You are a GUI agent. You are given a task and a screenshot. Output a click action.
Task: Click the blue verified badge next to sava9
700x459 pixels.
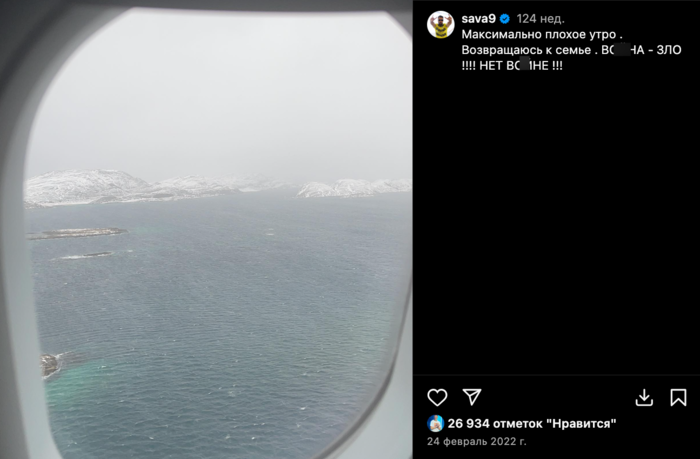tap(505, 19)
